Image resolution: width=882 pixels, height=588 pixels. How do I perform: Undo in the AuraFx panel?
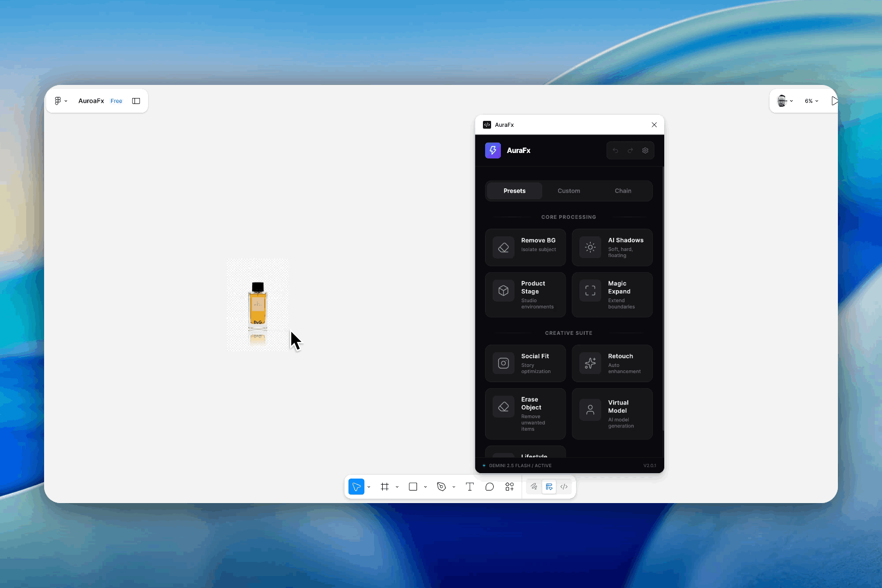(x=615, y=150)
